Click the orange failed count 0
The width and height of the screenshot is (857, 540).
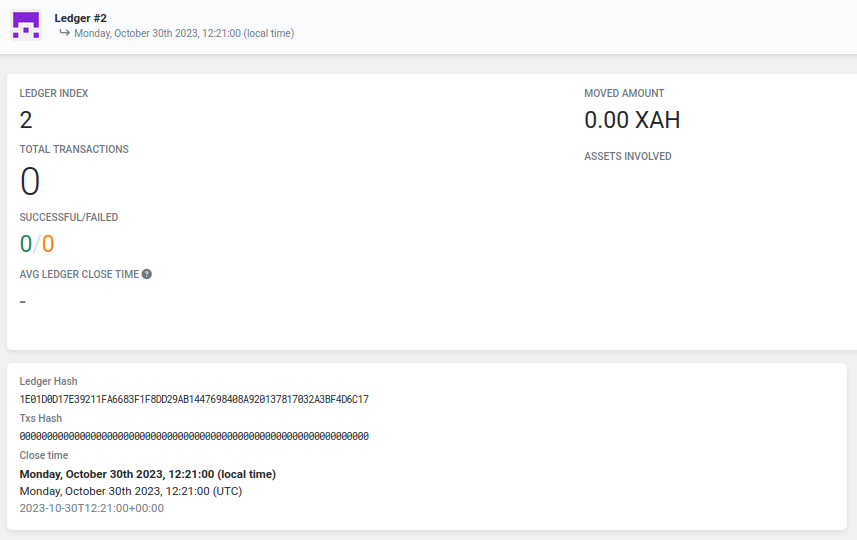pyautogui.click(x=48, y=244)
